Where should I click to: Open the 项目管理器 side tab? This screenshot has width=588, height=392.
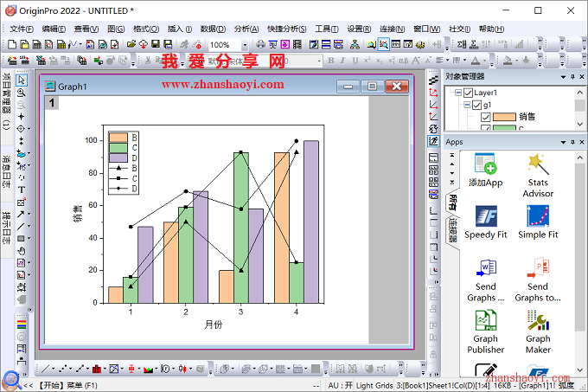tap(6, 101)
